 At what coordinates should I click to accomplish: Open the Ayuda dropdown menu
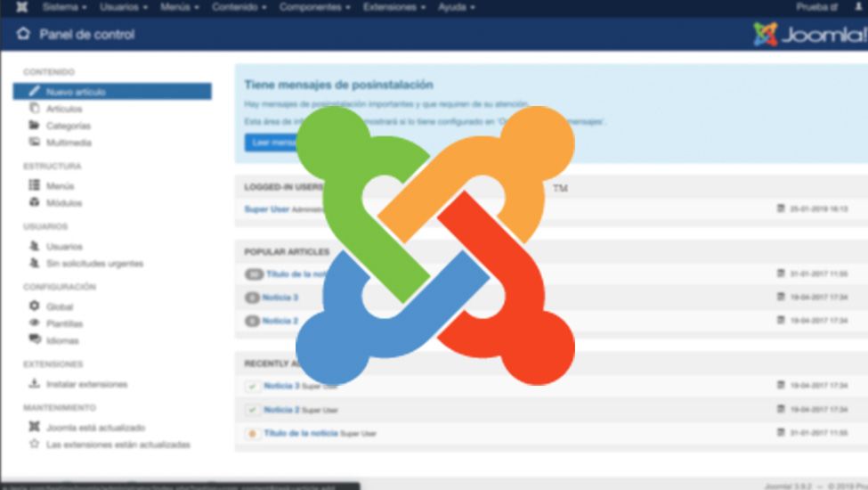pos(457,7)
